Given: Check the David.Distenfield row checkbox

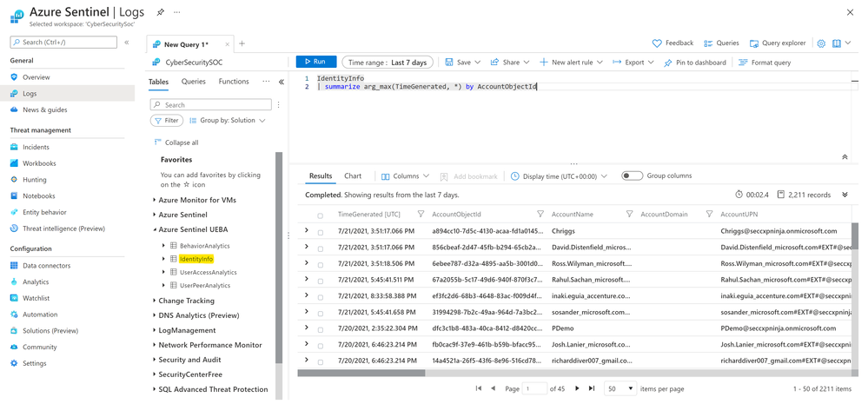Looking at the screenshot, I should pos(320,249).
